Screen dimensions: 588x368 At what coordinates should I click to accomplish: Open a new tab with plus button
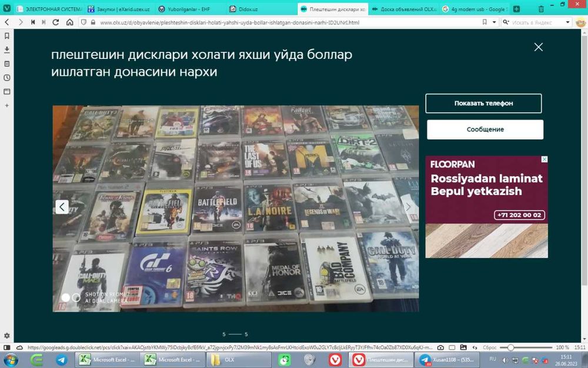[x=516, y=9]
